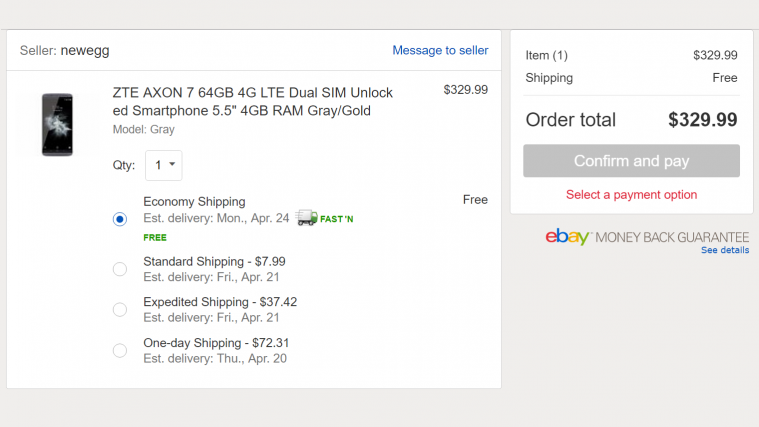Image resolution: width=759 pixels, height=427 pixels.
Task: Click the red Select a payment option text
Action: [631, 195]
